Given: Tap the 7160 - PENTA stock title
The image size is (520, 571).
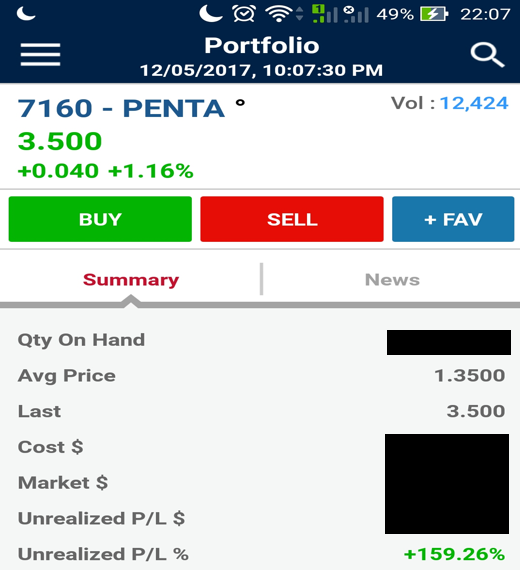Looking at the screenshot, I should click(x=121, y=108).
